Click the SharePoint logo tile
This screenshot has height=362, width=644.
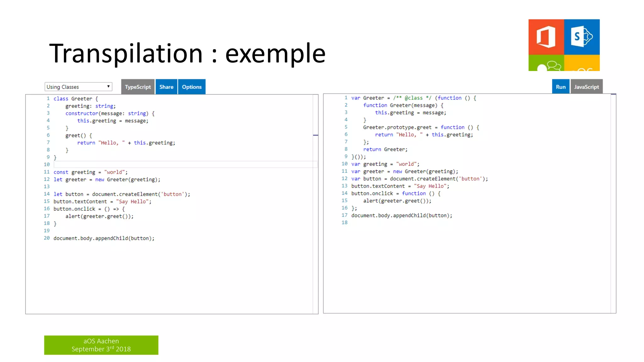[x=582, y=37]
